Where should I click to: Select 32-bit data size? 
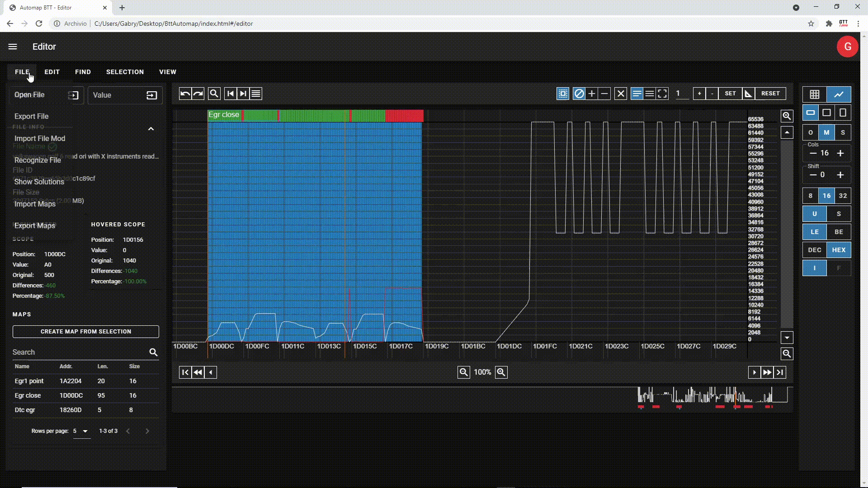(843, 196)
